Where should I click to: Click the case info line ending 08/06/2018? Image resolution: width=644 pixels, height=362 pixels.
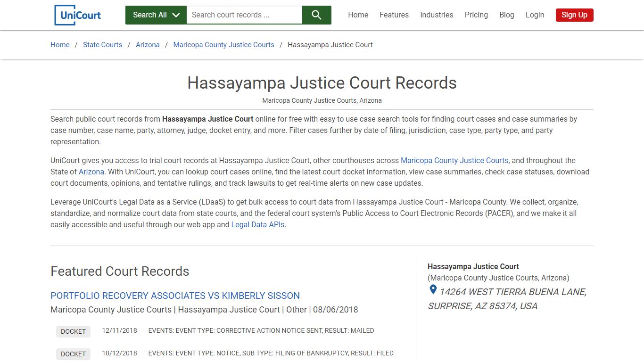tap(204, 310)
